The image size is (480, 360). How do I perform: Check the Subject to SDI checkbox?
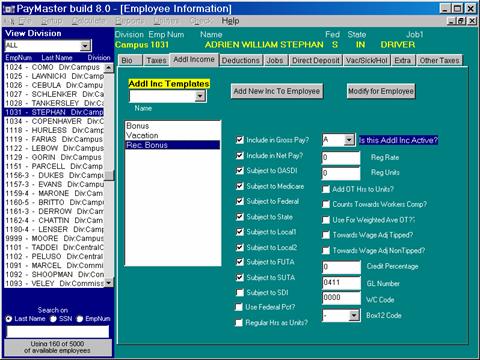point(239,293)
